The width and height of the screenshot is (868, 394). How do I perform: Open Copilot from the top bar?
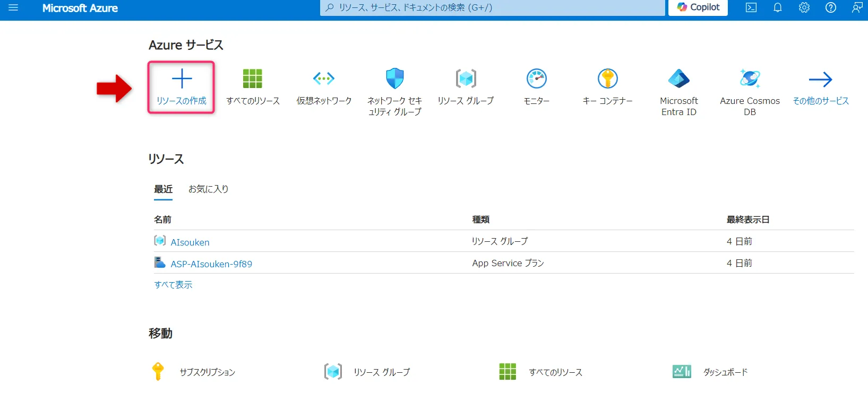pos(698,7)
